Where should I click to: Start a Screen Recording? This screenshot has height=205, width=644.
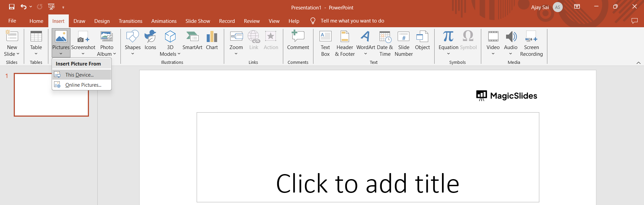click(x=531, y=43)
